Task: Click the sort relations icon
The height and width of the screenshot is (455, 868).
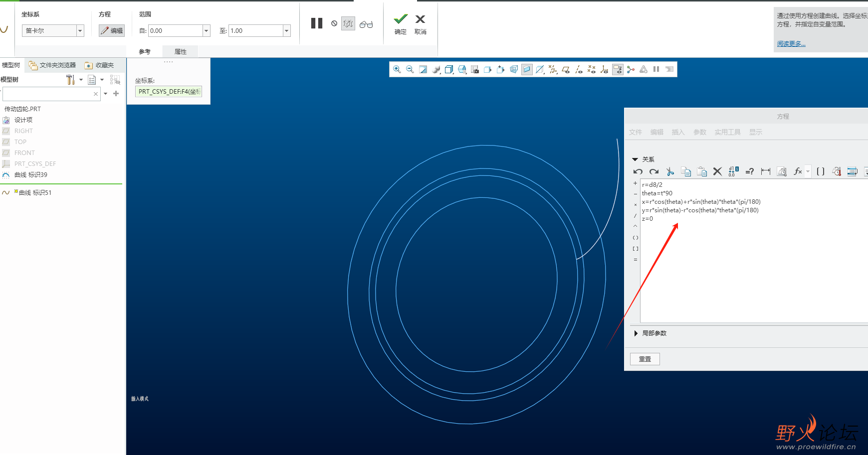Action: coord(853,171)
